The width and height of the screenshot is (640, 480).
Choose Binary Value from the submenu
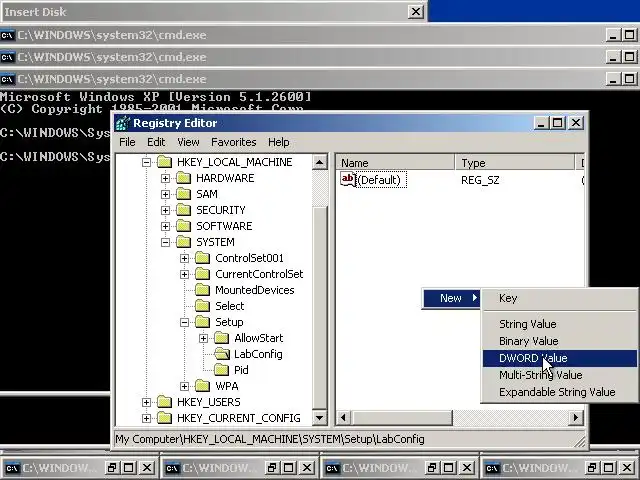pos(560,341)
